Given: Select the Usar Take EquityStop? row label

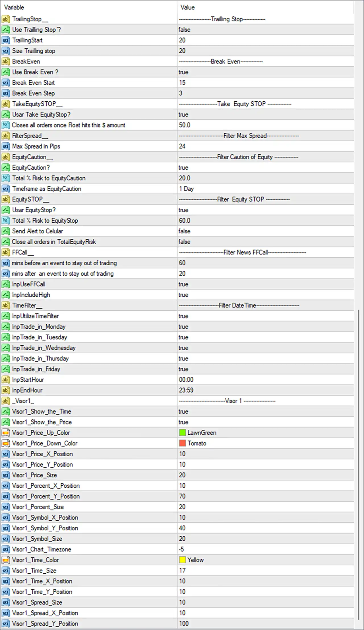Looking at the screenshot, I should (41, 114).
